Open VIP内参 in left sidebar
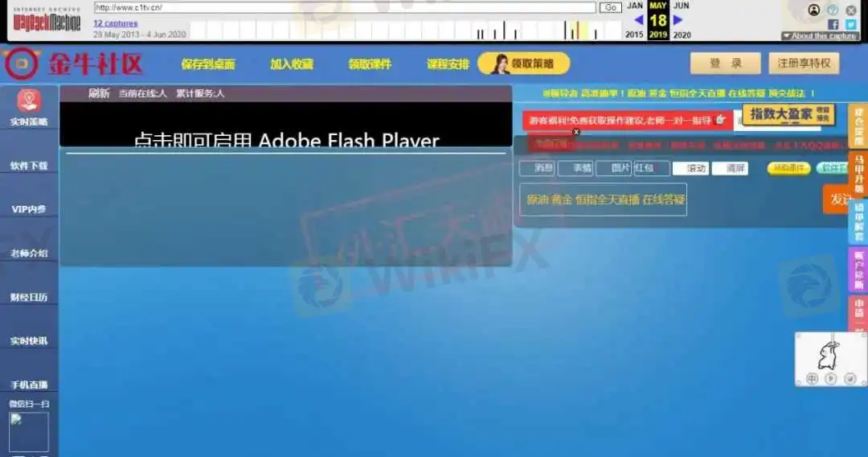868x457 pixels. [29, 209]
